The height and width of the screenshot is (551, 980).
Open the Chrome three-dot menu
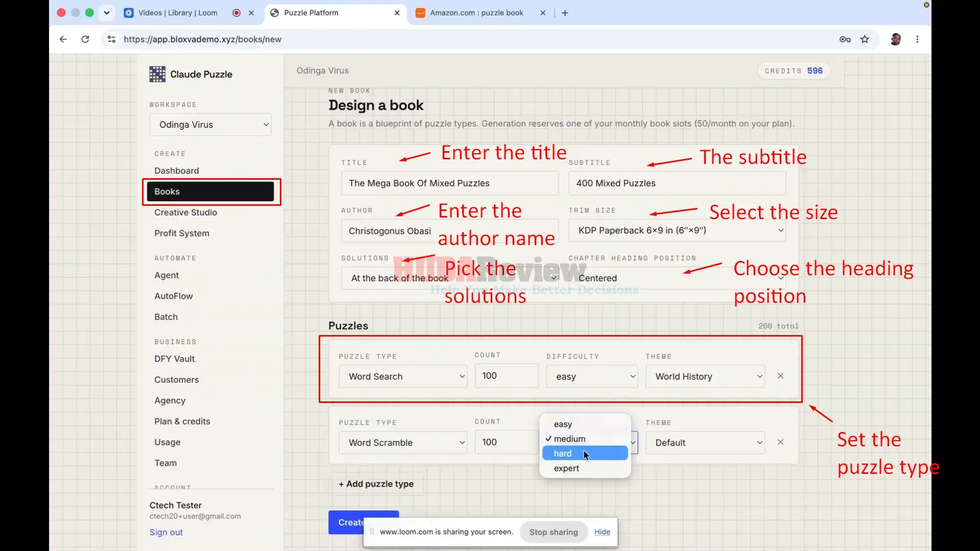tap(917, 39)
